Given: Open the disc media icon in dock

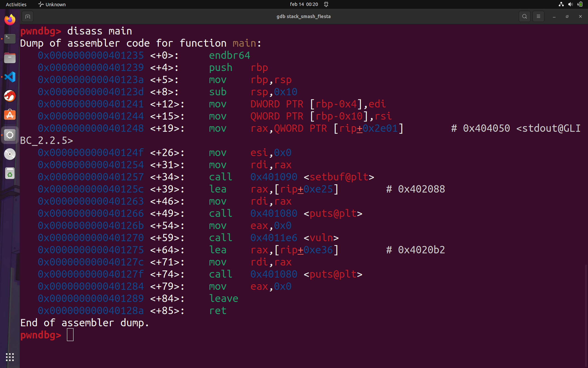Looking at the screenshot, I should click(10, 154).
